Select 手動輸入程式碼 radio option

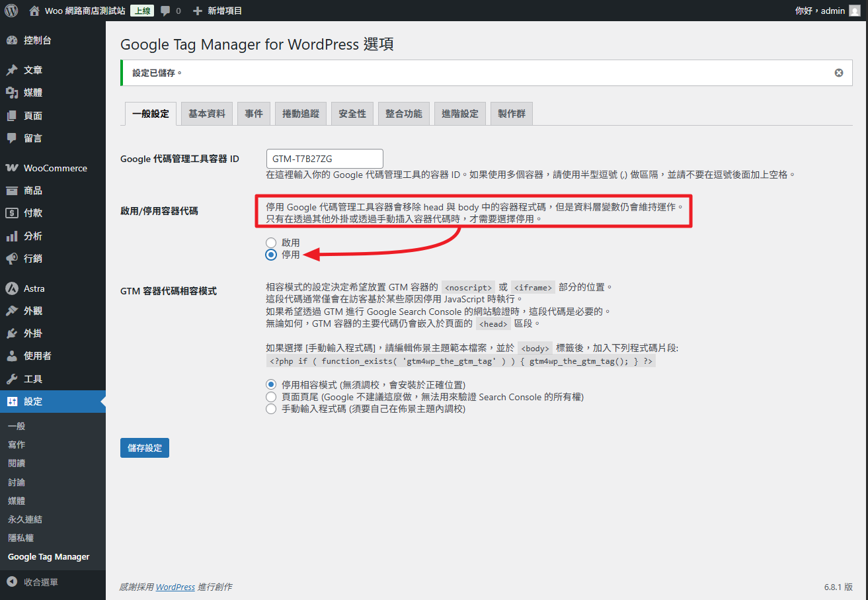coord(271,409)
